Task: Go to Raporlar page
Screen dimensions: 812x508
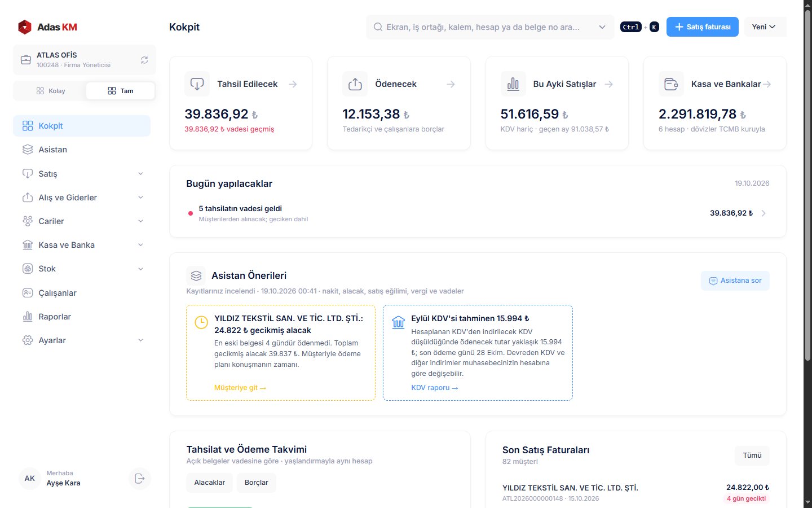Action: tap(82, 317)
